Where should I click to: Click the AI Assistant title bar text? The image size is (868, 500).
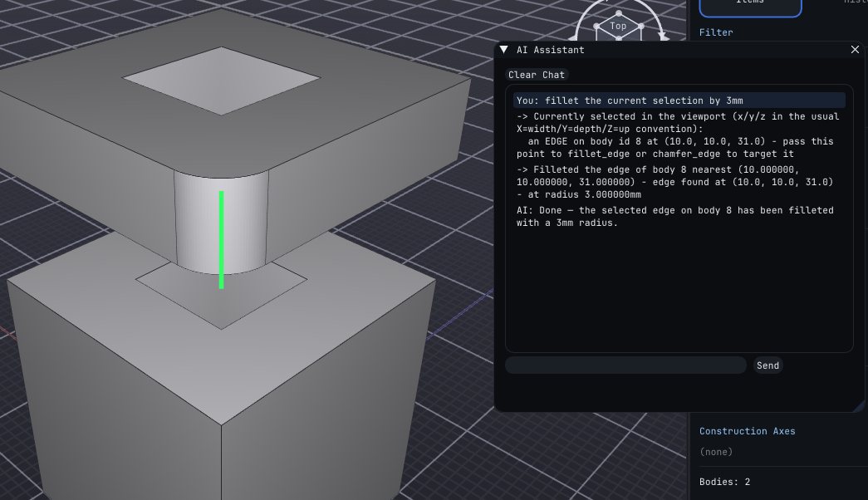(x=550, y=50)
